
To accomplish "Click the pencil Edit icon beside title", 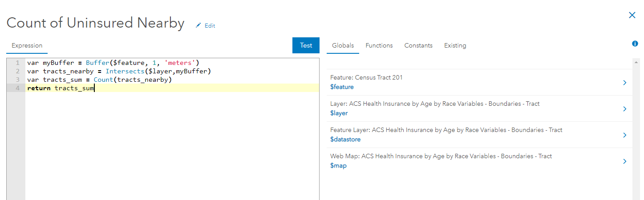I will click(x=198, y=26).
